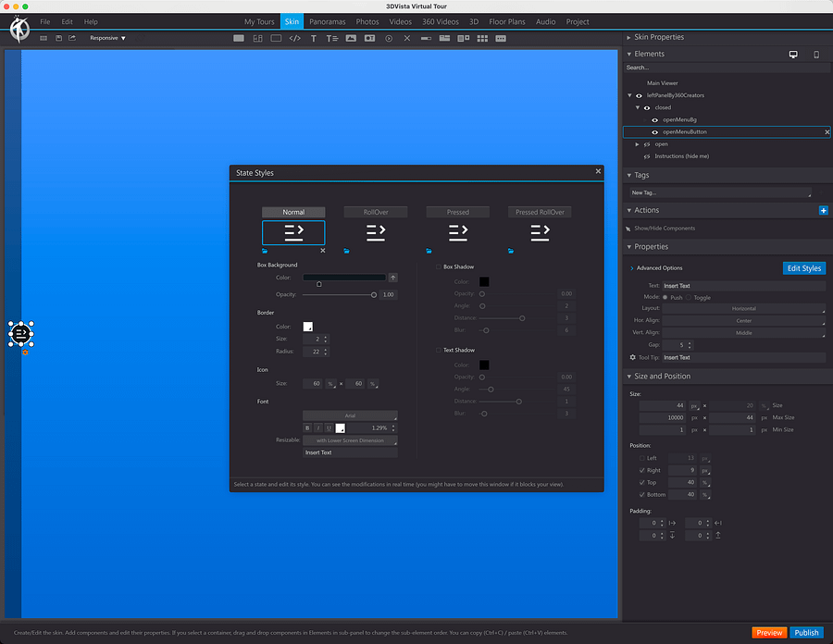The width and height of the screenshot is (833, 644).
Task: Toggle visibility of leftPanelBy360Creators
Action: pyautogui.click(x=639, y=95)
